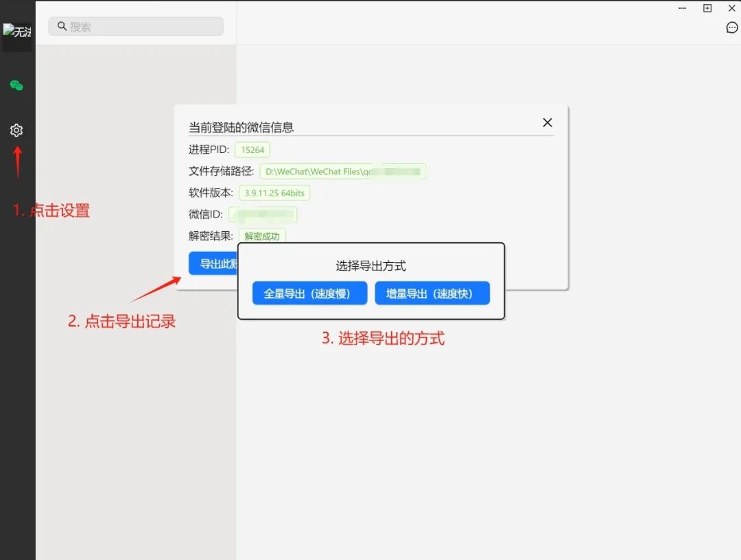Click the D:\WeChat file storage path badge
The image size is (741, 560).
tap(342, 171)
